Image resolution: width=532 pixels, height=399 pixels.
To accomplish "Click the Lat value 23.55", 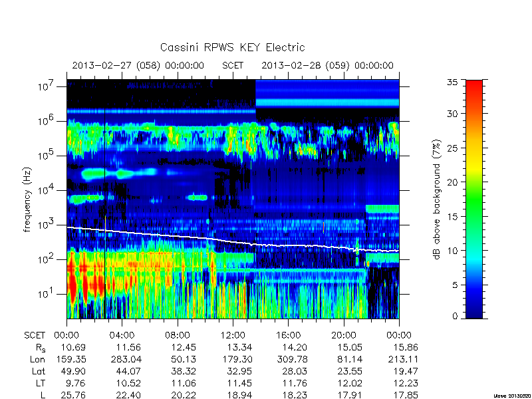I will [x=350, y=372].
